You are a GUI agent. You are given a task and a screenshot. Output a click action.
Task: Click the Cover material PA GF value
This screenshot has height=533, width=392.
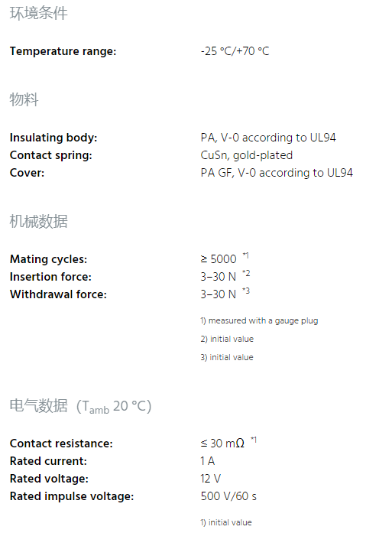277,173
